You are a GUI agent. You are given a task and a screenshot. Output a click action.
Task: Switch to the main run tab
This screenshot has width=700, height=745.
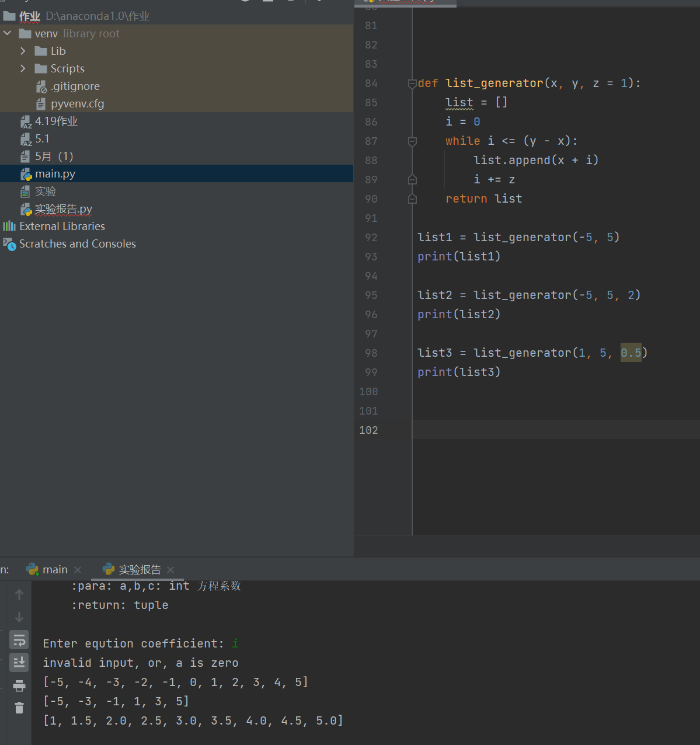click(55, 569)
